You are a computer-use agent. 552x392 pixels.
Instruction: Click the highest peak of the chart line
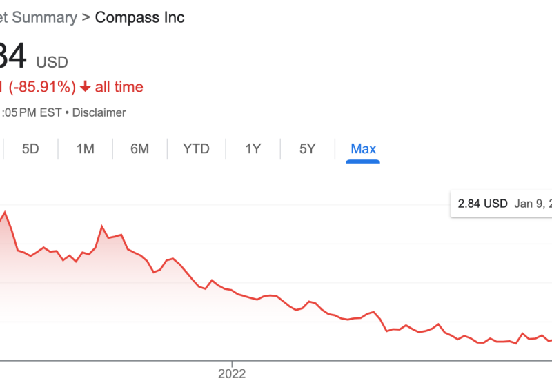[5, 212]
